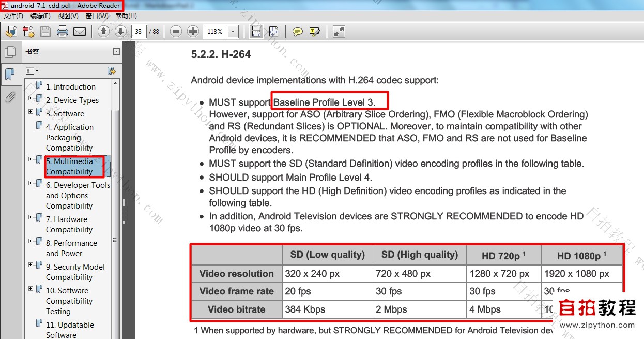Click the page number field showing 33

pos(139,32)
